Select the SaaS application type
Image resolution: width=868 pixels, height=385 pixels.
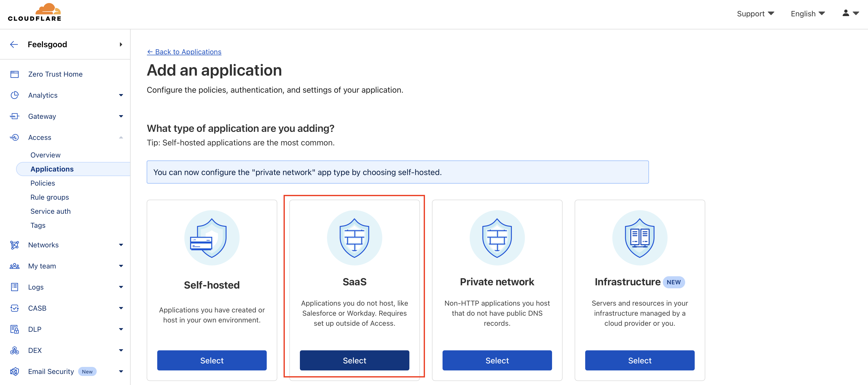(x=354, y=360)
